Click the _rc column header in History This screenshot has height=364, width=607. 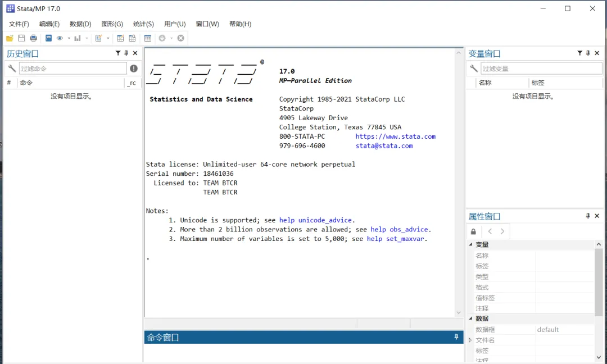pyautogui.click(x=133, y=83)
